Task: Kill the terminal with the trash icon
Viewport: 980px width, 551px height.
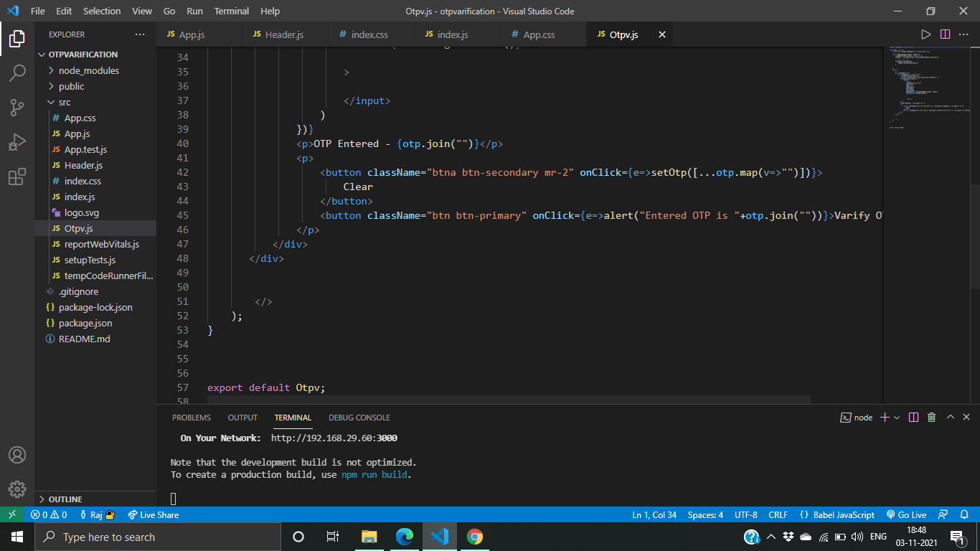Action: [931, 417]
